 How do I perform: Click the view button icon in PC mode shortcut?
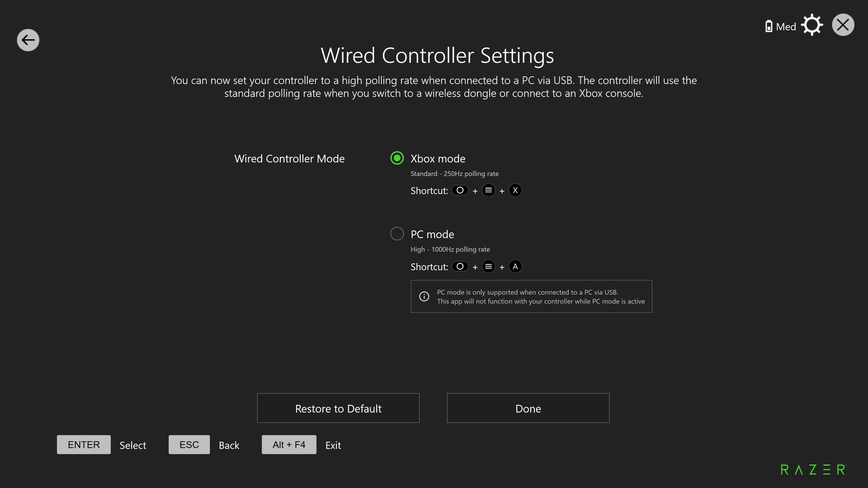click(x=460, y=267)
